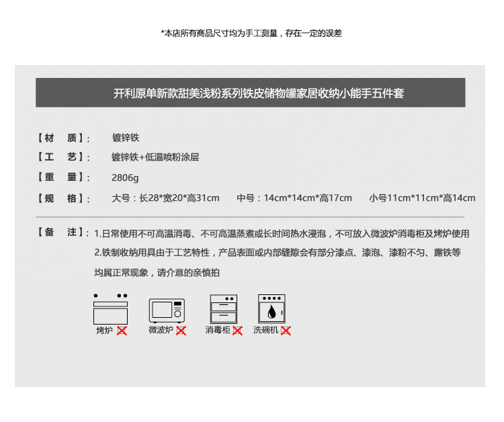Image resolution: width=504 pixels, height=422 pixels.
Task: Click the weight value 2806g
Action: coord(125,177)
